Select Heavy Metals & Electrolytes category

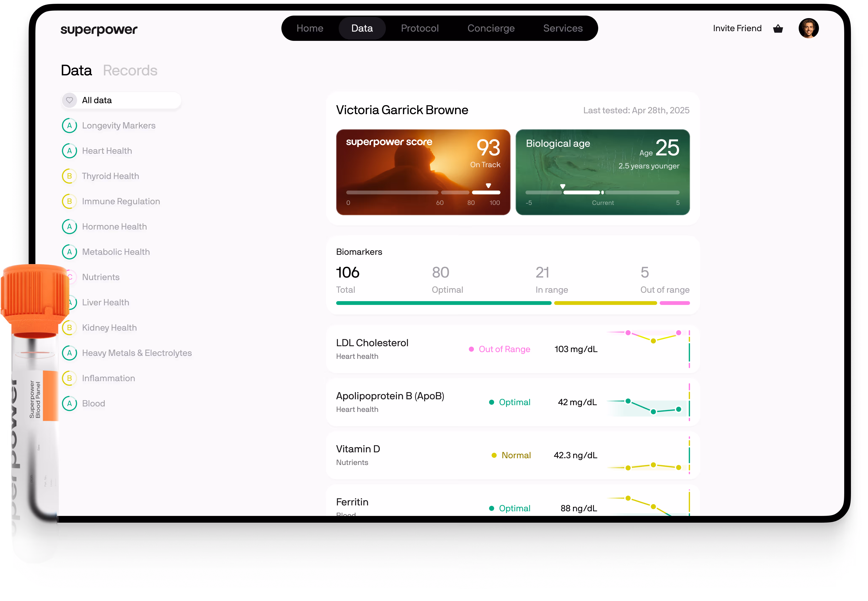coord(137,353)
